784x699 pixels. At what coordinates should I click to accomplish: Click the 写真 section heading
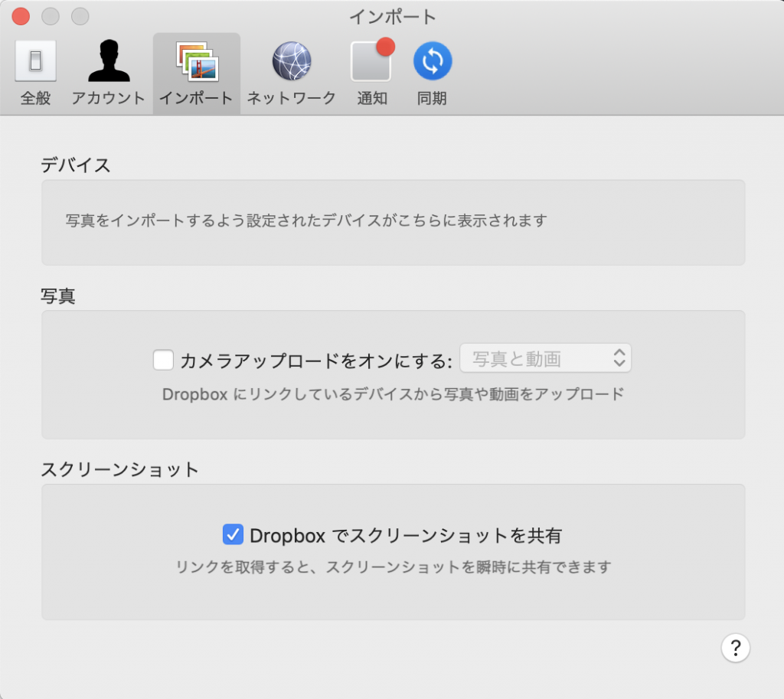click(x=58, y=296)
